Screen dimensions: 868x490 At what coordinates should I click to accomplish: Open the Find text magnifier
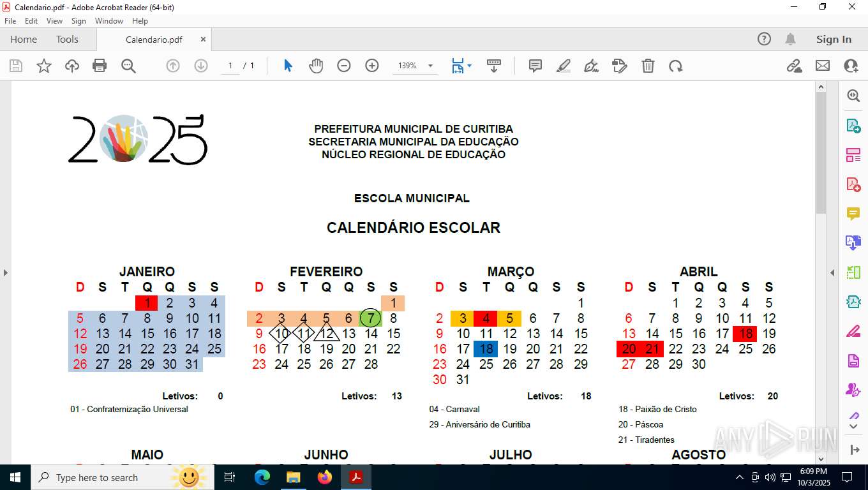[x=128, y=66]
